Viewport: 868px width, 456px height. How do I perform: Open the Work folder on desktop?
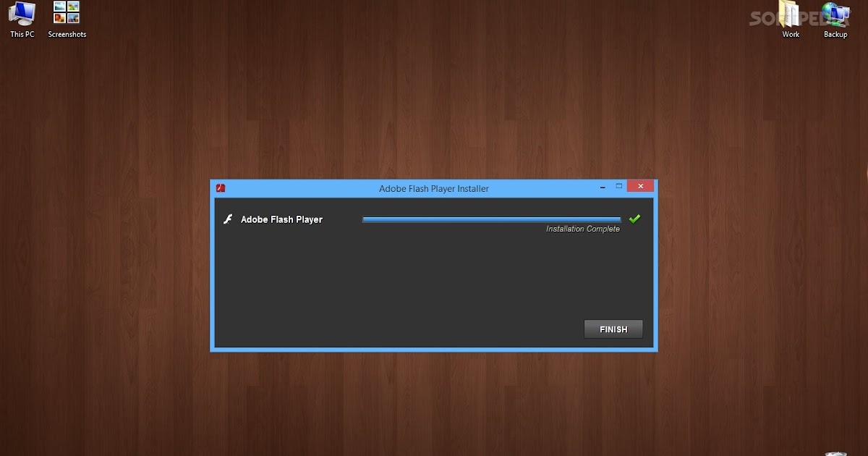point(791,19)
